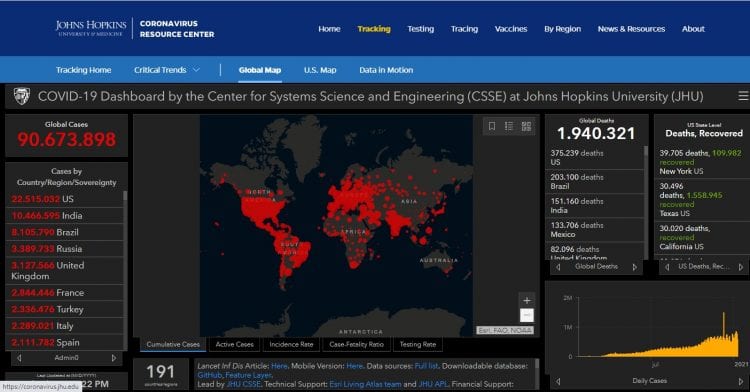Select Russia row in cases list
750x392 pixels.
point(65,249)
